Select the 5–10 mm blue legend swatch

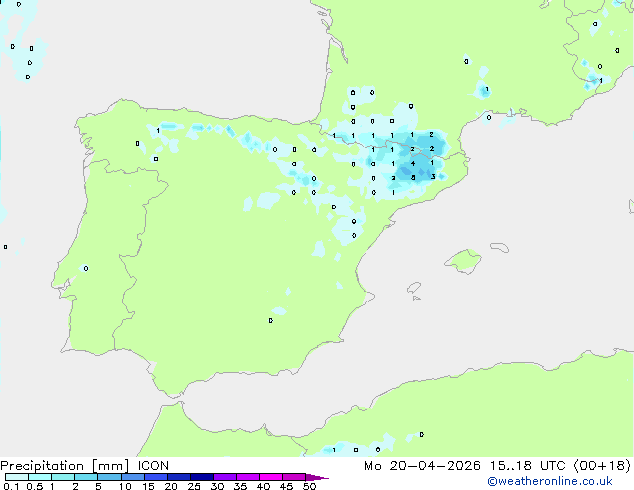(109, 478)
